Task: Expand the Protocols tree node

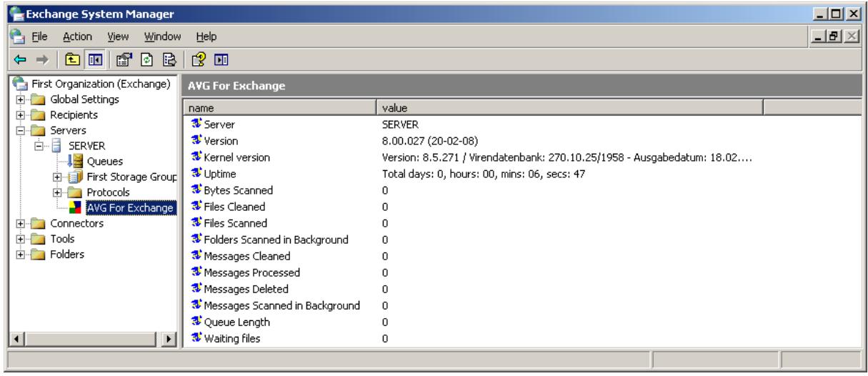Action: point(58,193)
